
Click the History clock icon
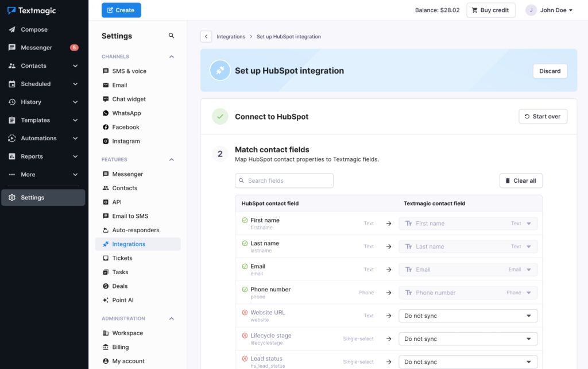point(12,102)
